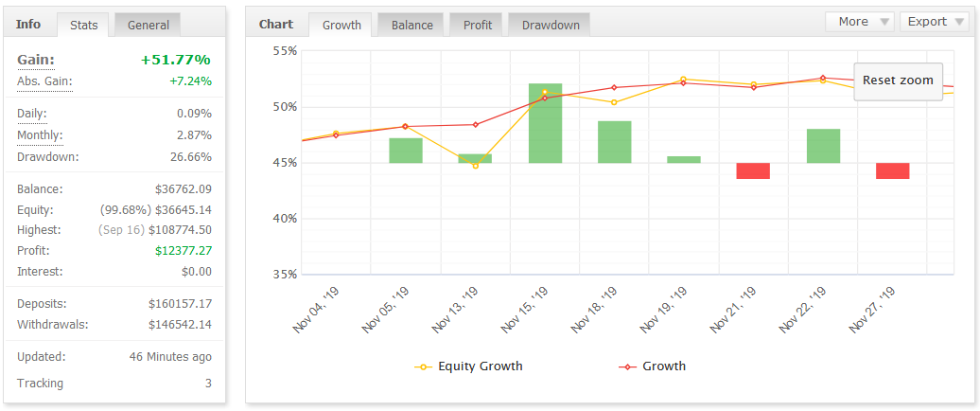Click the small green bar for Nov 19
This screenshot has width=980, height=411.
684,159
